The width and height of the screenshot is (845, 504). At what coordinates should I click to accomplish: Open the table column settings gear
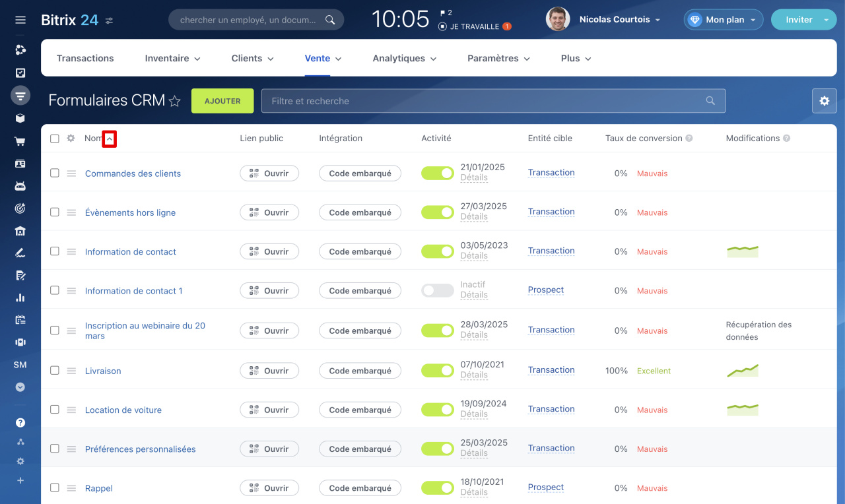pyautogui.click(x=71, y=139)
